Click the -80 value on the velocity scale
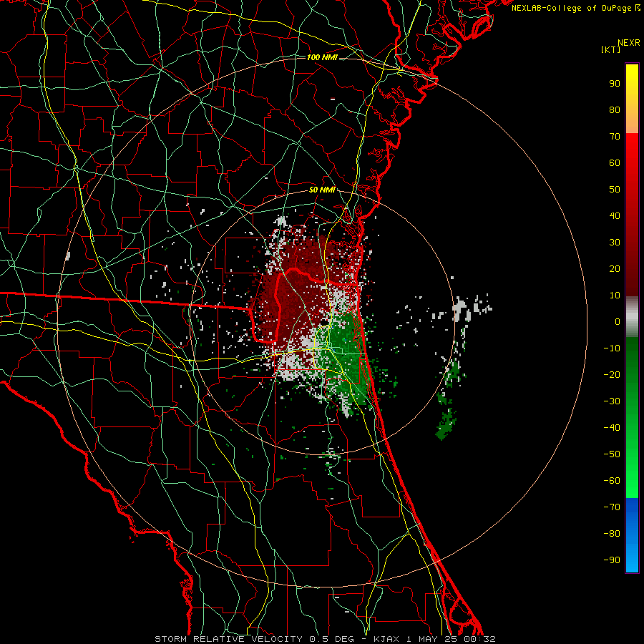 click(x=612, y=534)
